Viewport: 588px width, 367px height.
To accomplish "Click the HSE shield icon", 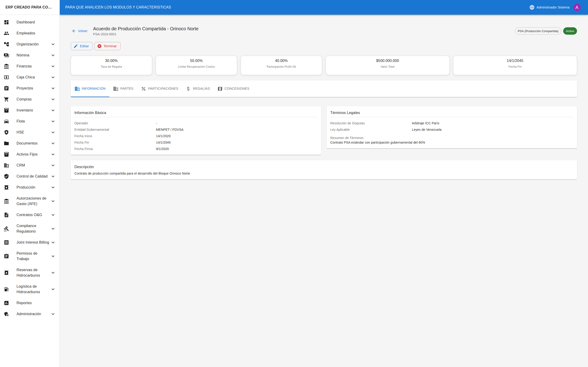I will point(7,132).
